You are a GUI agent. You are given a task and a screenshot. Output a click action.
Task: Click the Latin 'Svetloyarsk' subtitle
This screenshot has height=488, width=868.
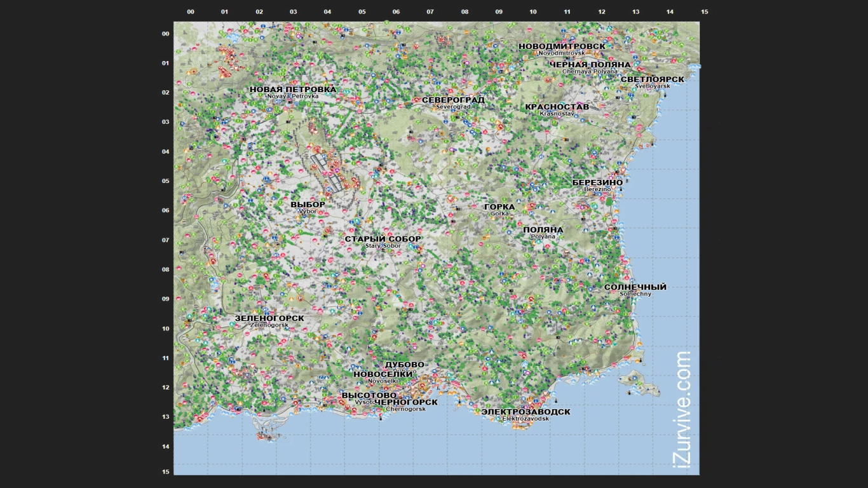click(653, 86)
